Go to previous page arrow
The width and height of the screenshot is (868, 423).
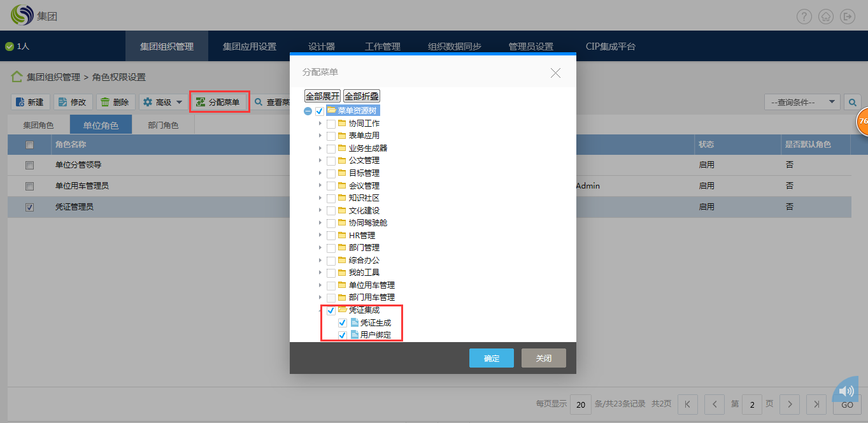715,404
